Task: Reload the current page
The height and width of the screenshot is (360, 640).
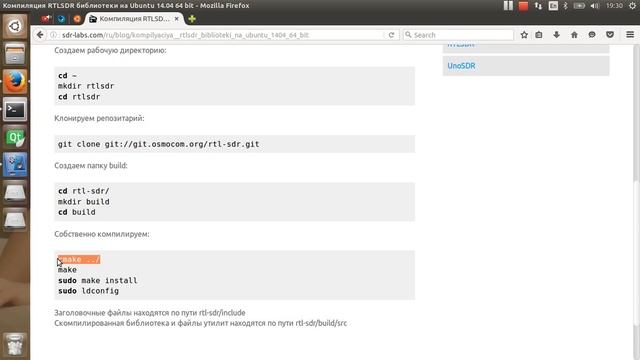Action: [x=391, y=35]
